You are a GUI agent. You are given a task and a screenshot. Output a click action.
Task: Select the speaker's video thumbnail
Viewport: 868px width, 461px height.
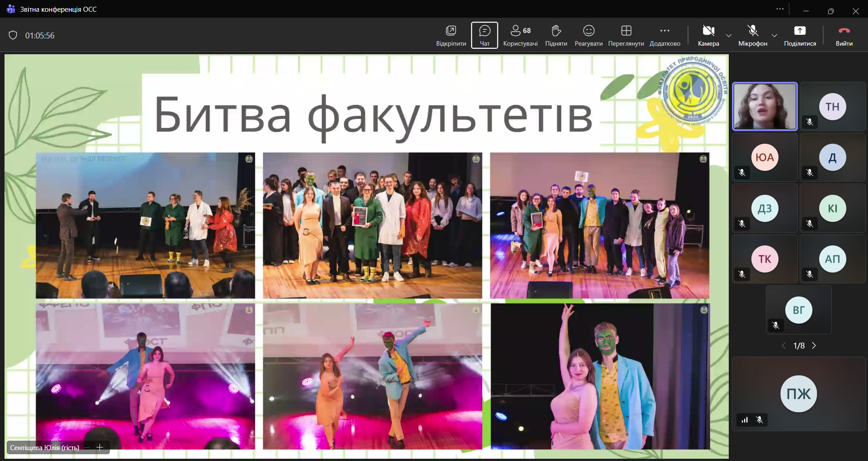click(764, 107)
